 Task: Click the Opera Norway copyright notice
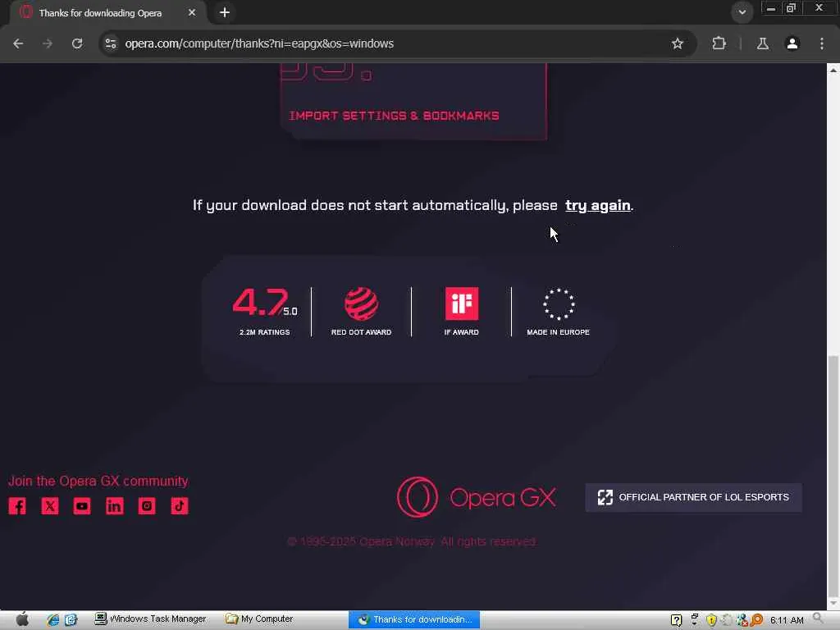click(412, 541)
